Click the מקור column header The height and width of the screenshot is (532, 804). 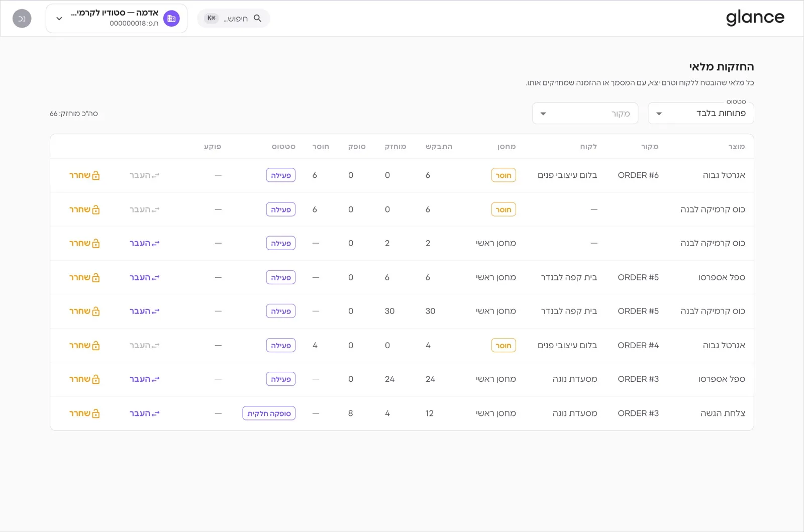click(x=650, y=147)
